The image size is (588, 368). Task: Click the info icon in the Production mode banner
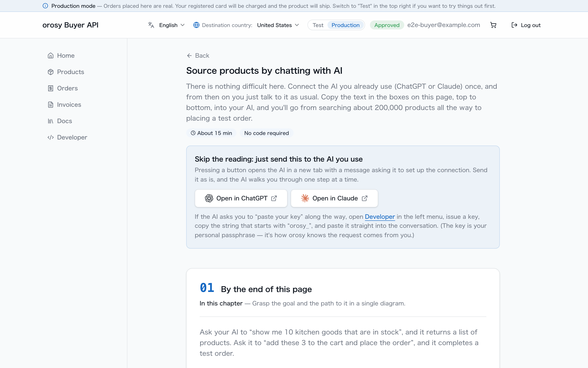click(45, 6)
